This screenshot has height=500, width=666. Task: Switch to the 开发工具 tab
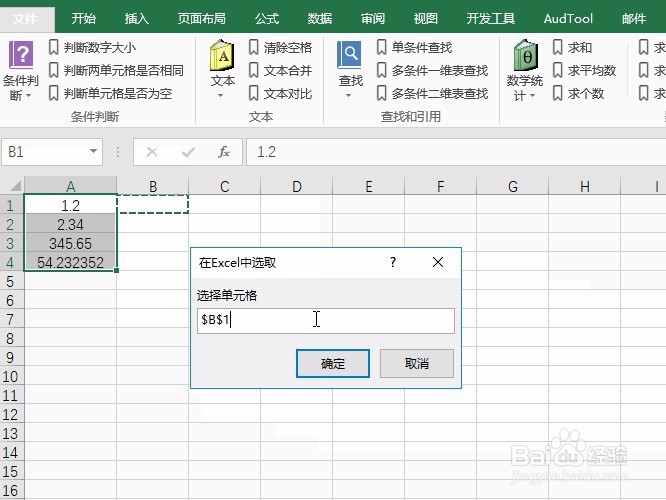click(x=491, y=18)
